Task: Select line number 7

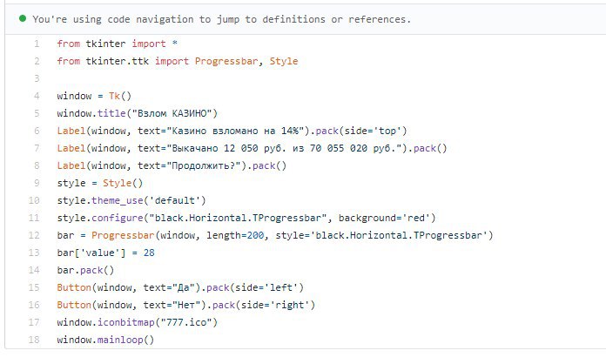Action: [x=37, y=148]
